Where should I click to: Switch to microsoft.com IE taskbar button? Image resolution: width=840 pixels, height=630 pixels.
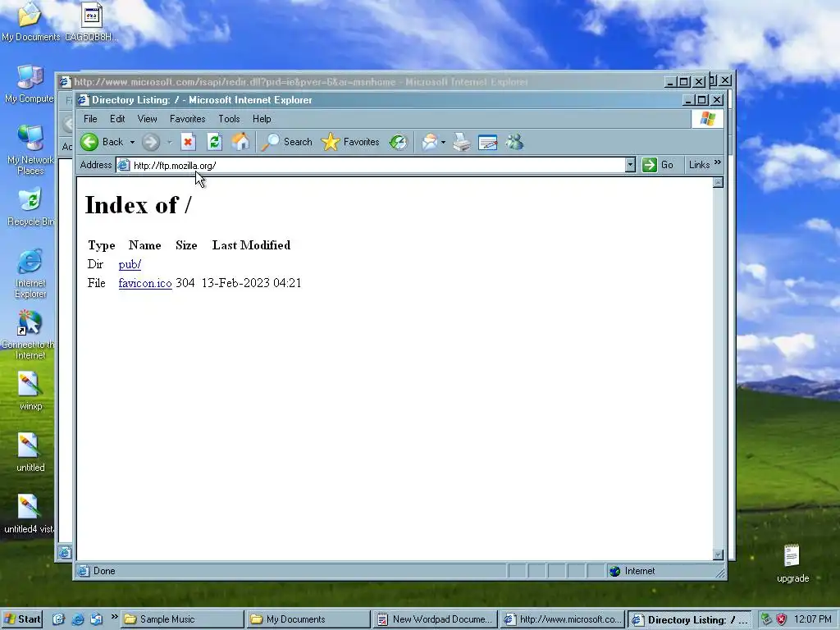(562, 619)
